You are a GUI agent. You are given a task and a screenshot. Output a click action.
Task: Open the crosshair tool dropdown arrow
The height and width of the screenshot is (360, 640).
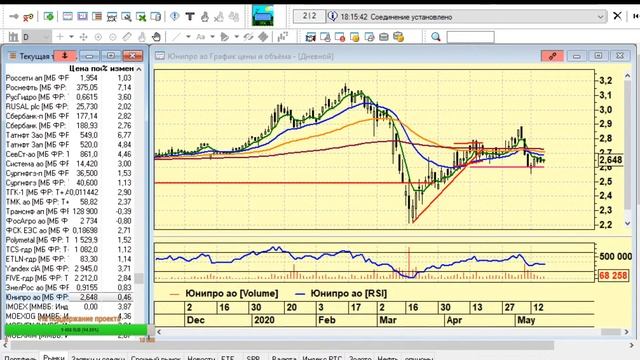[x=71, y=37]
